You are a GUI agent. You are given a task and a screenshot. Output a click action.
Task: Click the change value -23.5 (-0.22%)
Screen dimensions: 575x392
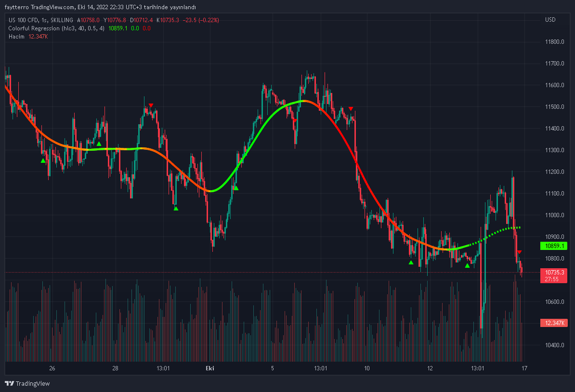tap(201, 20)
